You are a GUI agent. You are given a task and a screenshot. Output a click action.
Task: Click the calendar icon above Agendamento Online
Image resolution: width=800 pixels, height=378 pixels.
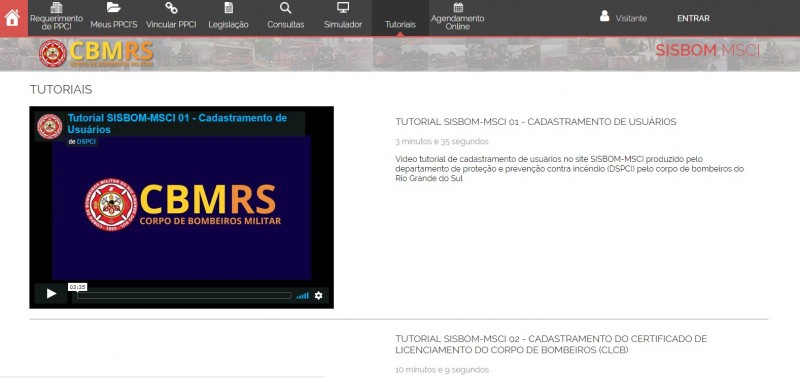[458, 7]
